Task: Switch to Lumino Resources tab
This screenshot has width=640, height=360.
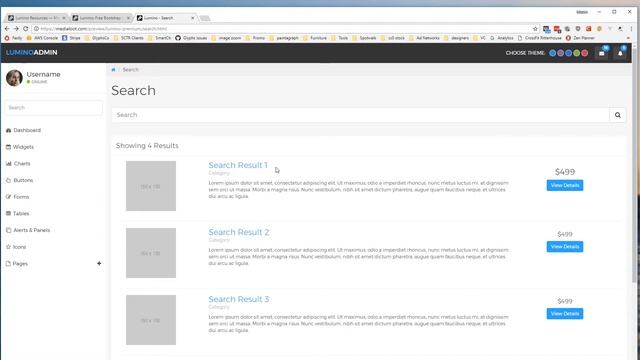Action: point(37,18)
